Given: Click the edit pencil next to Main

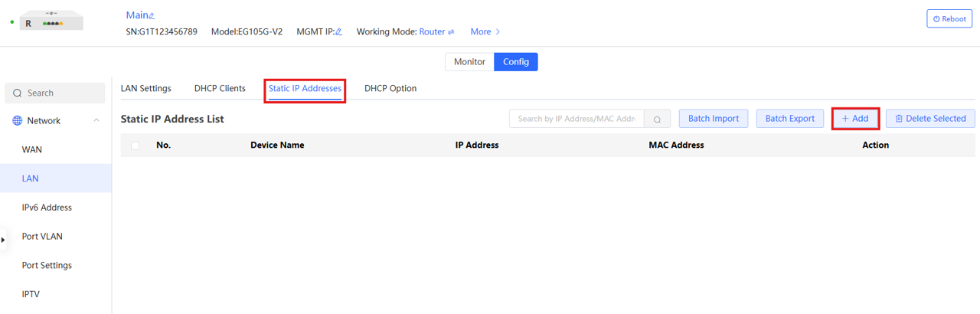Looking at the screenshot, I should tap(152, 16).
